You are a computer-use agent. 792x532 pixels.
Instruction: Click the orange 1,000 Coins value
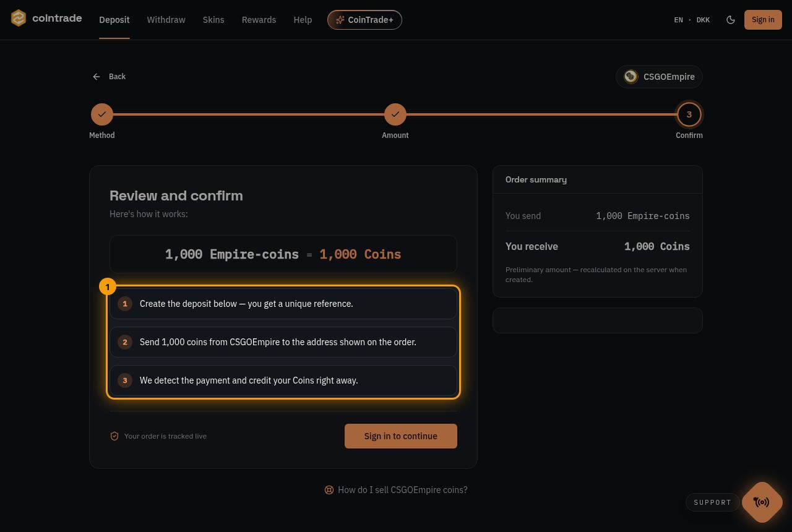(360, 254)
